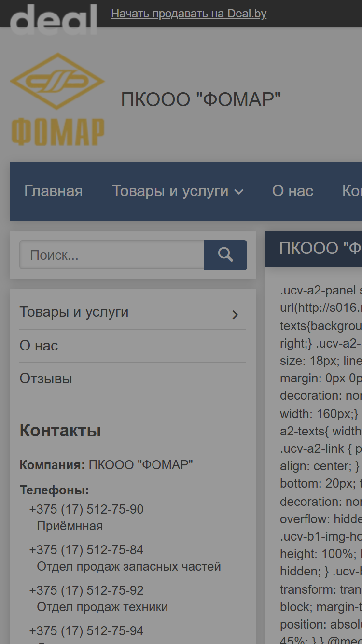Click the Приёмнная label

click(x=70, y=526)
